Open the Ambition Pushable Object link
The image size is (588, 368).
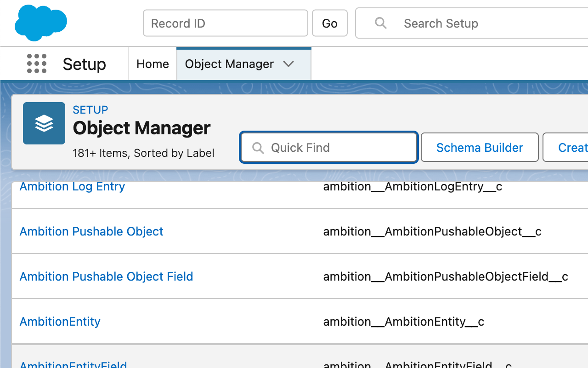91,231
